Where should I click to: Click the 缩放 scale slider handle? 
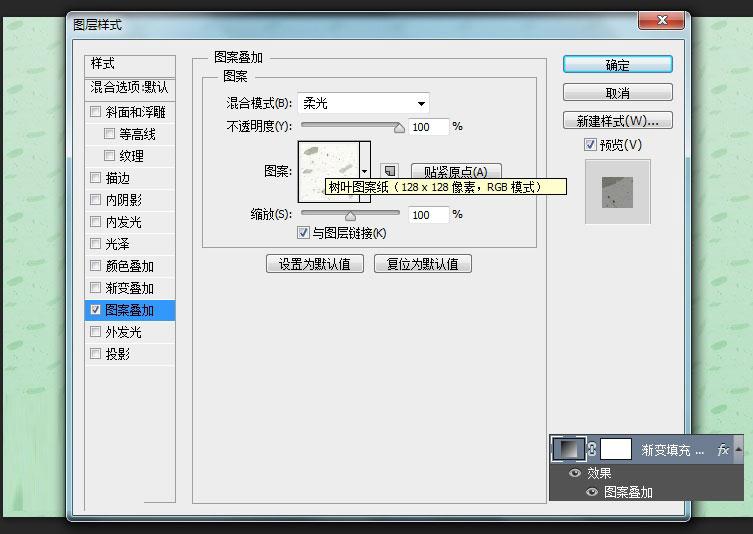[351, 216]
